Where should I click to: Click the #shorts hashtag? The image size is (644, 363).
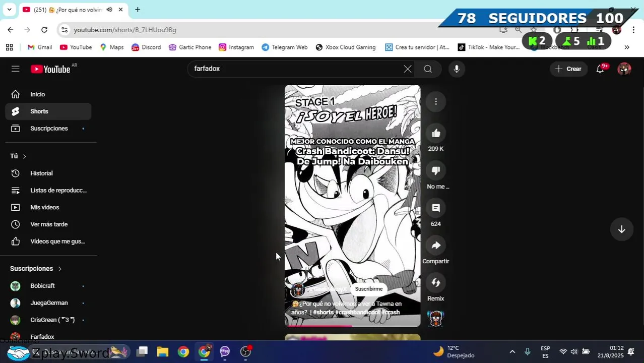point(323,313)
